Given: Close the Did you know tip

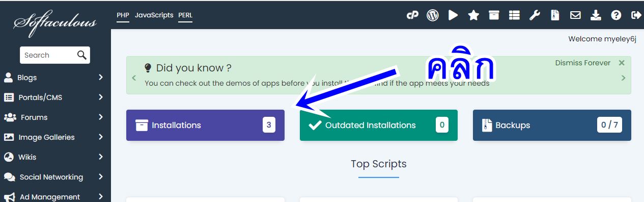Looking at the screenshot, I should coord(622,63).
